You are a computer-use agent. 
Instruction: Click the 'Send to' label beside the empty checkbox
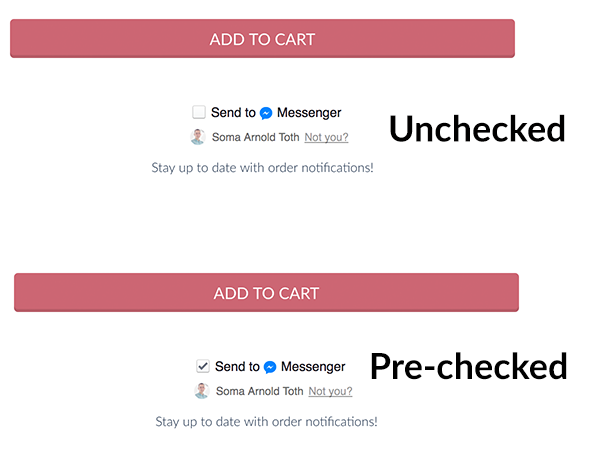pos(233,112)
